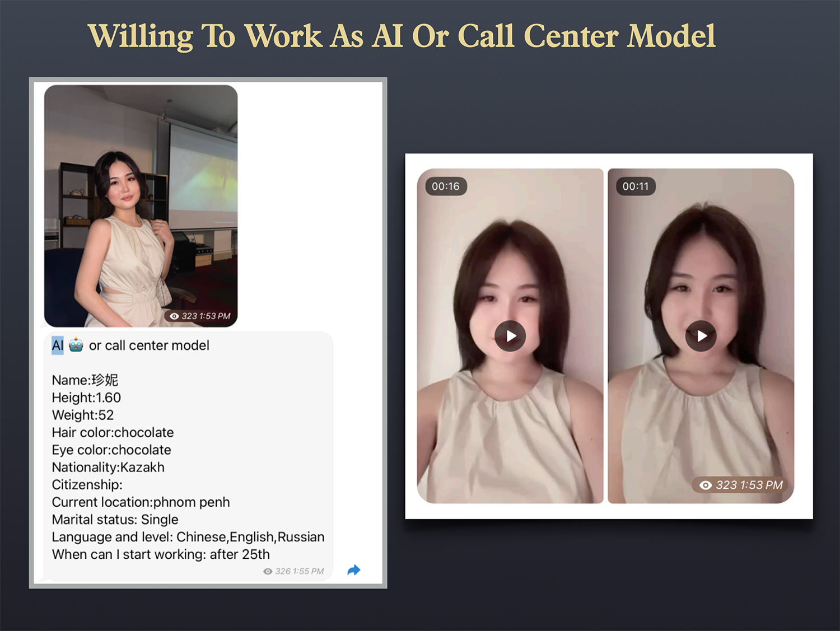Viewport: 840px width, 631px height.
Task: Click the Marital status: Single line
Action: tap(115, 519)
